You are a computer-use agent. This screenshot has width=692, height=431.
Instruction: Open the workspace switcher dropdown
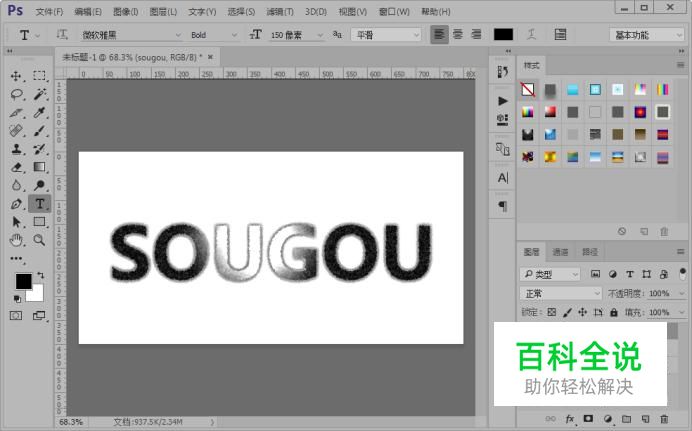coord(647,35)
